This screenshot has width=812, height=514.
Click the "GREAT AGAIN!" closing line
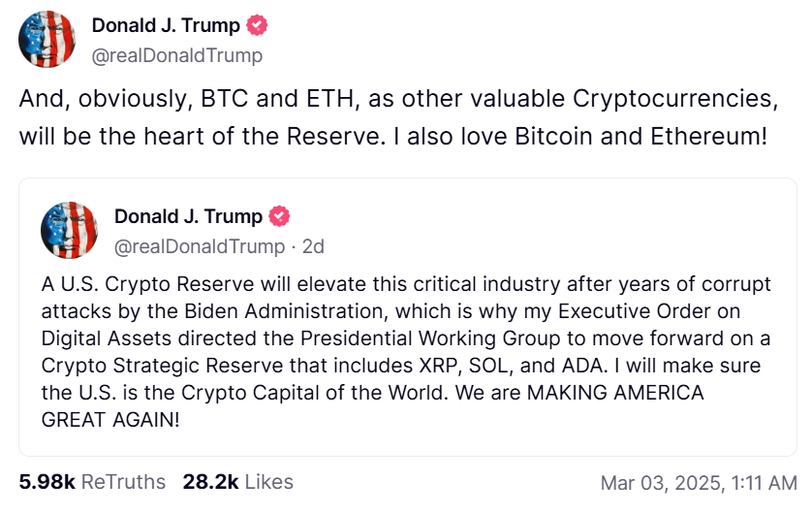pyautogui.click(x=110, y=422)
